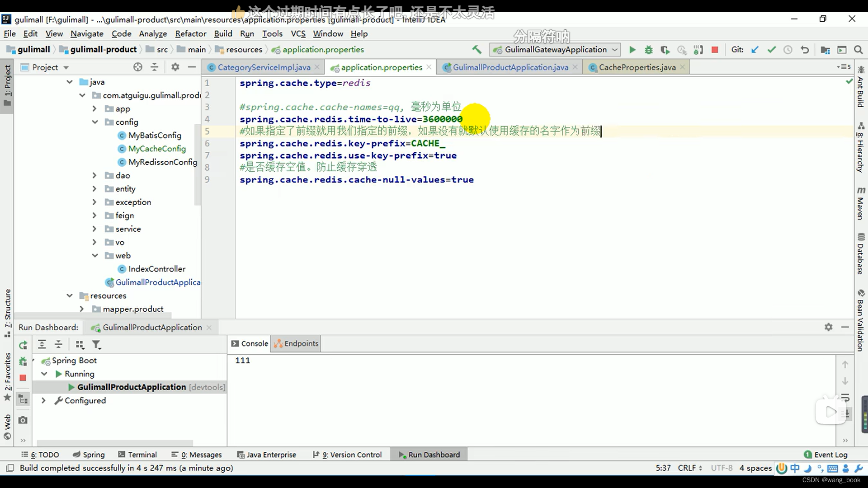Click the Debug application bug icon
This screenshot has width=868, height=488.
(x=649, y=49)
